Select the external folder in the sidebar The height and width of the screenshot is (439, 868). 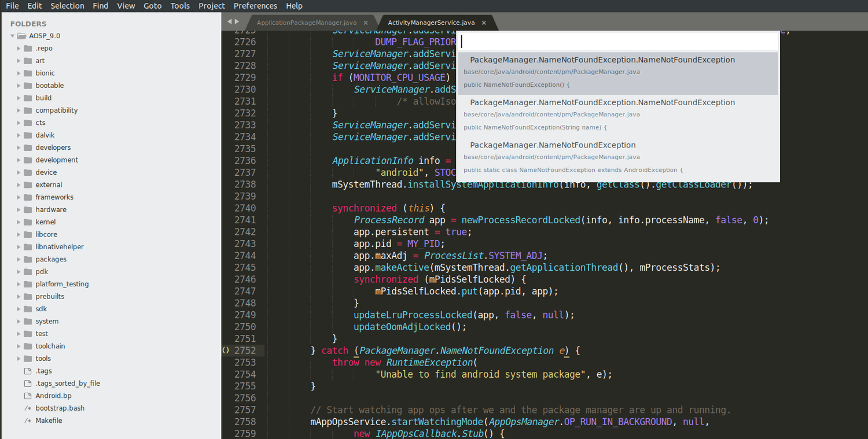[49, 185]
